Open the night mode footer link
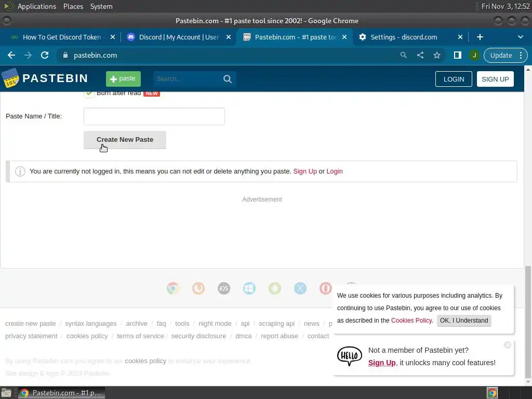Viewport: 532px width, 399px height. click(x=215, y=324)
